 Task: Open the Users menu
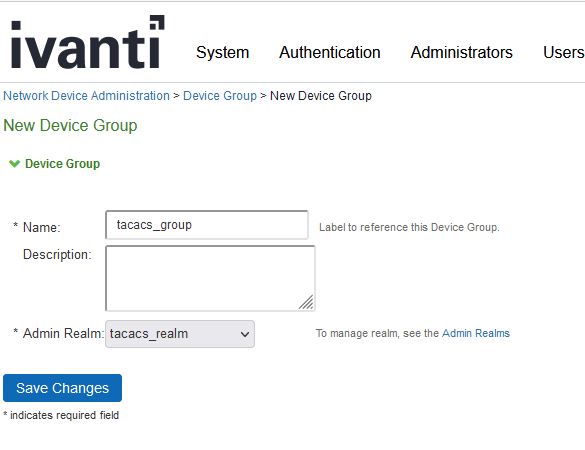click(563, 52)
